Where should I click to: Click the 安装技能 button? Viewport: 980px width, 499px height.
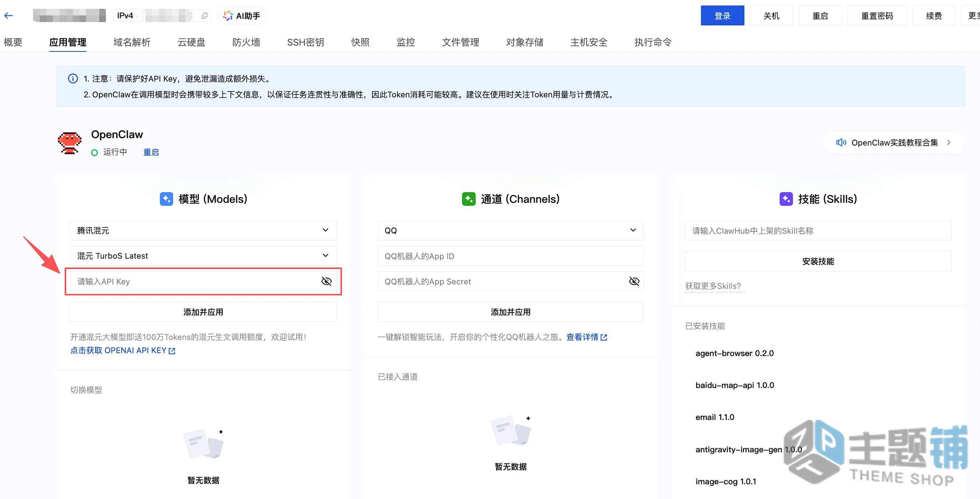tap(818, 261)
